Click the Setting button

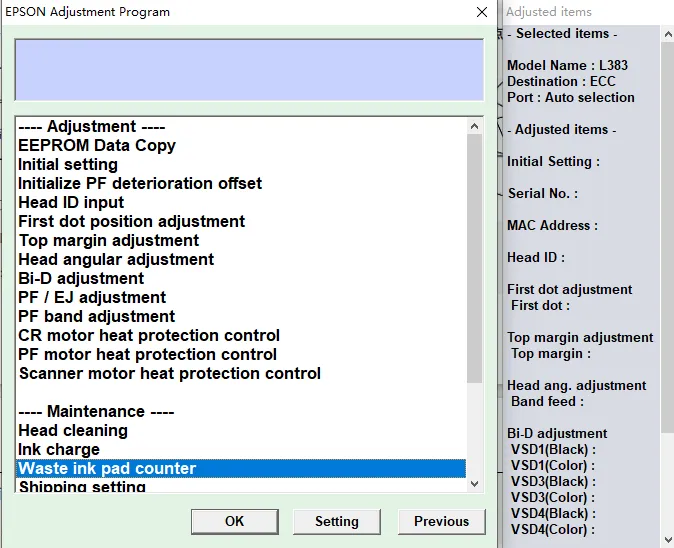[x=337, y=522]
